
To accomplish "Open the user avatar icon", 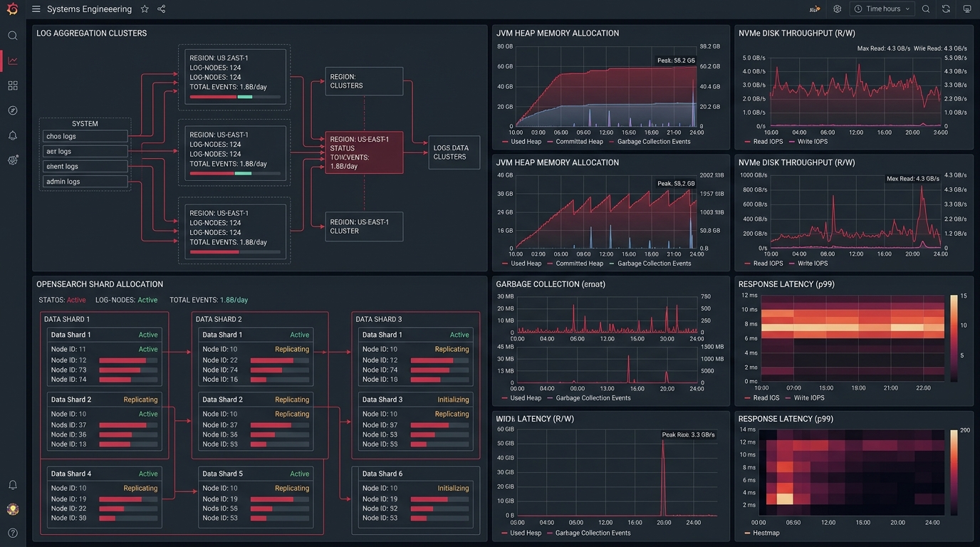I will point(13,509).
